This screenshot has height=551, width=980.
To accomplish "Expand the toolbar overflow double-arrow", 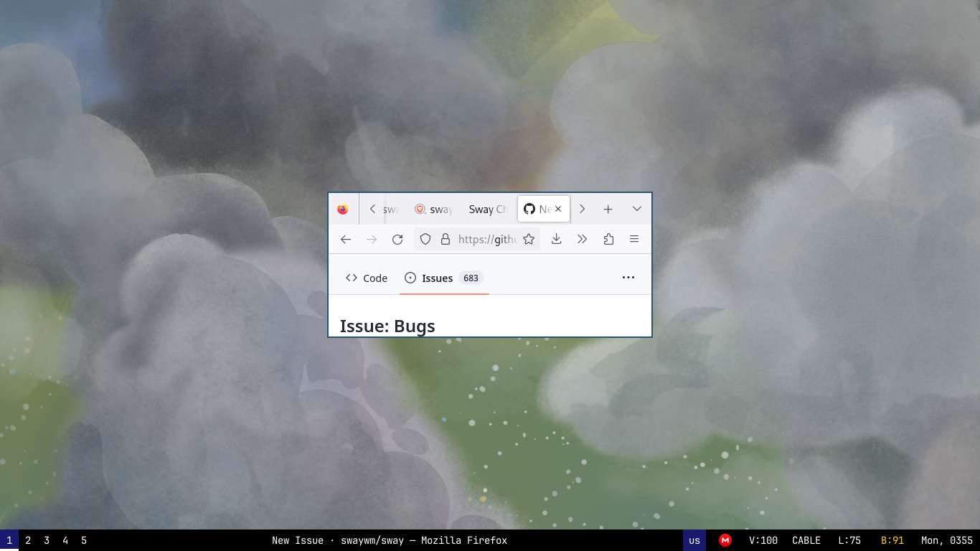I will pos(582,239).
